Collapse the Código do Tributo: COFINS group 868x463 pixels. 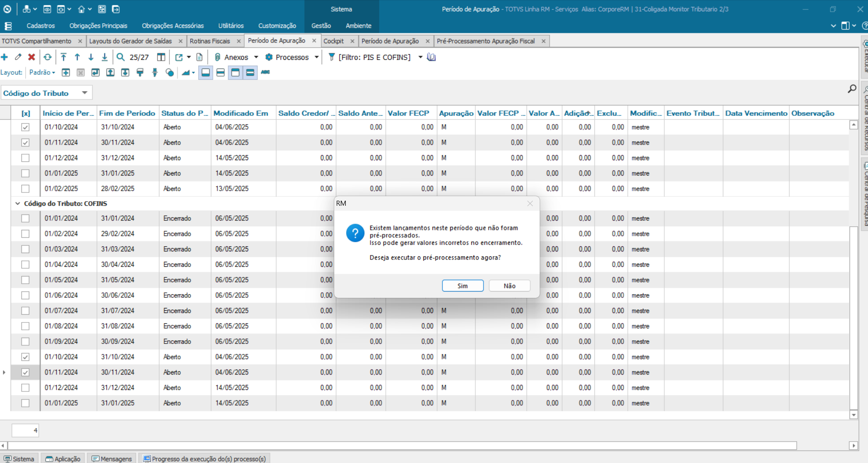coord(18,203)
